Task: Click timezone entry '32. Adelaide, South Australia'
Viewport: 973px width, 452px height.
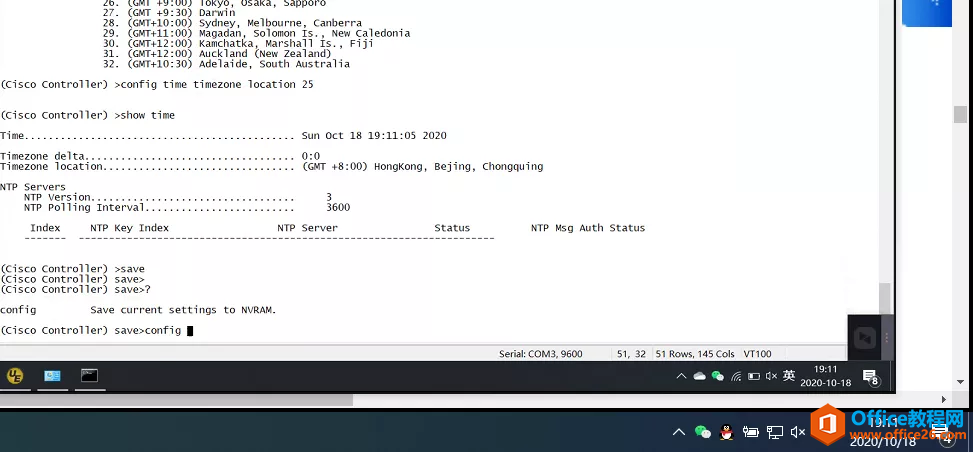Action: (226, 64)
